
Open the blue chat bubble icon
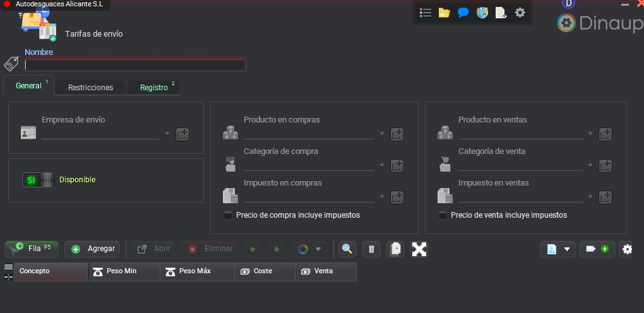tap(463, 13)
